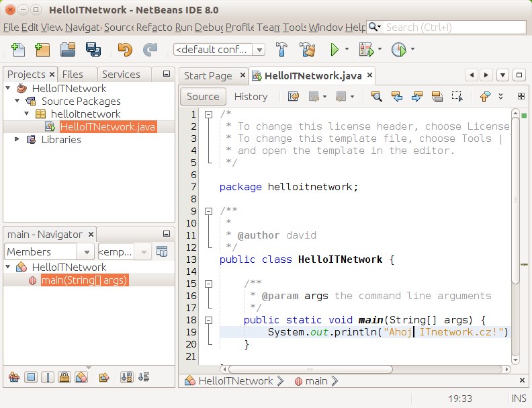
Task: Click Find Next Occurrence icon
Action: tap(416, 97)
